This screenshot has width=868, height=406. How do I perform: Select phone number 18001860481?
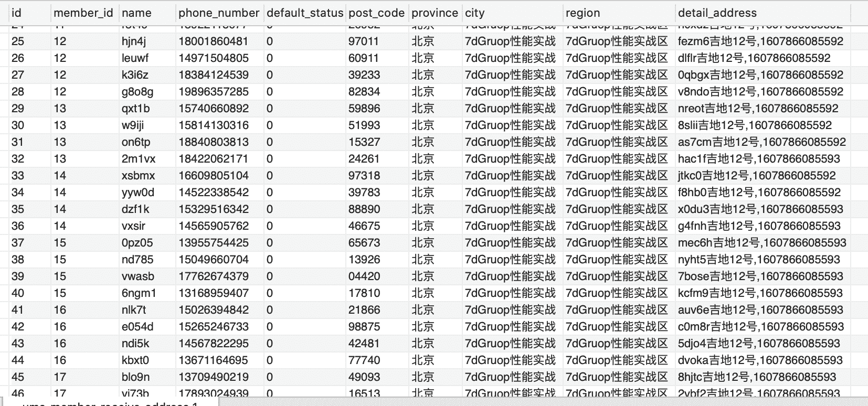point(214,41)
